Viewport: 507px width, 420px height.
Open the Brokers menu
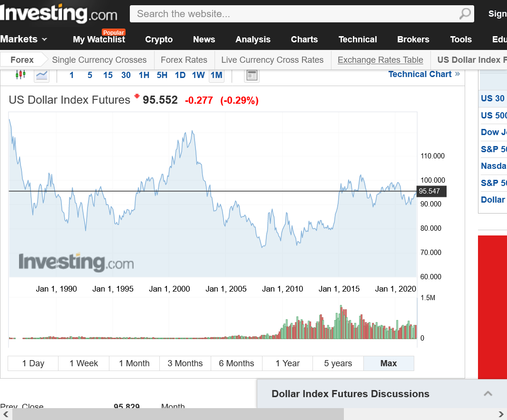pos(413,39)
